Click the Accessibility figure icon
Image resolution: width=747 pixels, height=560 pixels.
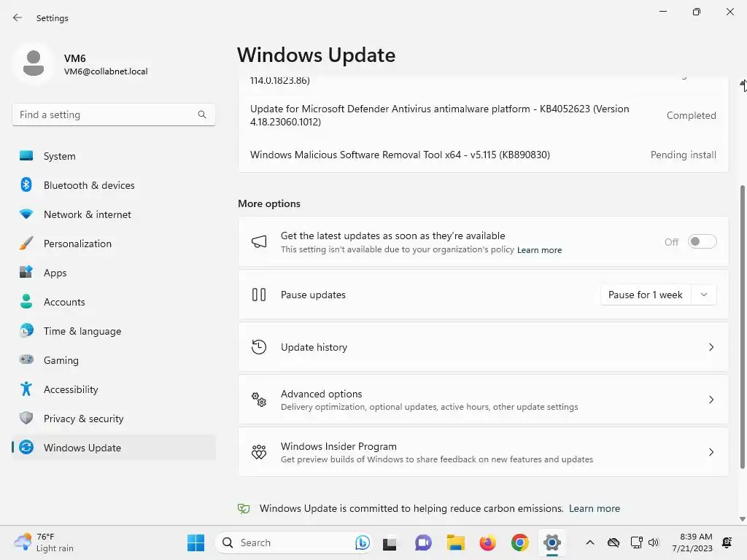pos(26,389)
